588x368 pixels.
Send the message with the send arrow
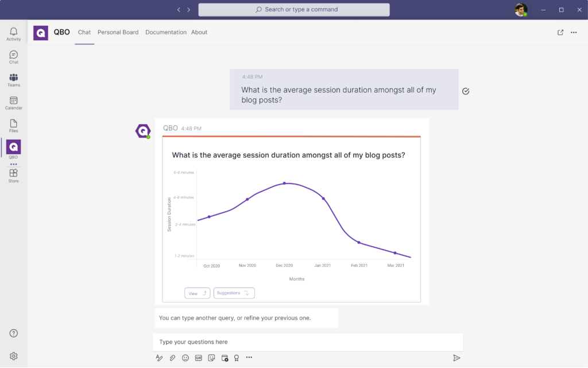457,358
